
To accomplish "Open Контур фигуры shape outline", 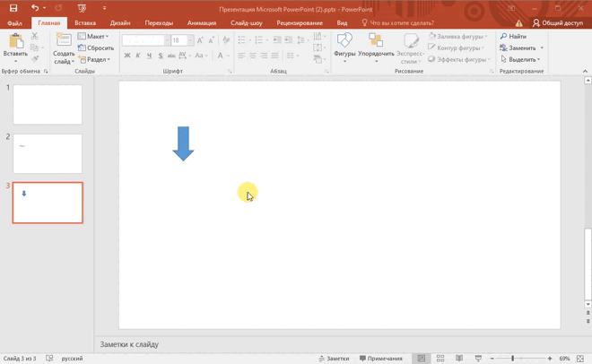I will coord(456,48).
